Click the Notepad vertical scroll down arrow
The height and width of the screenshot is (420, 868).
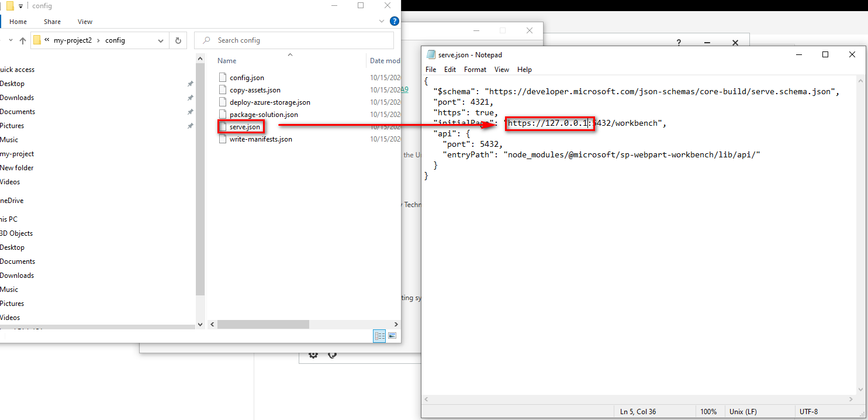click(x=860, y=390)
